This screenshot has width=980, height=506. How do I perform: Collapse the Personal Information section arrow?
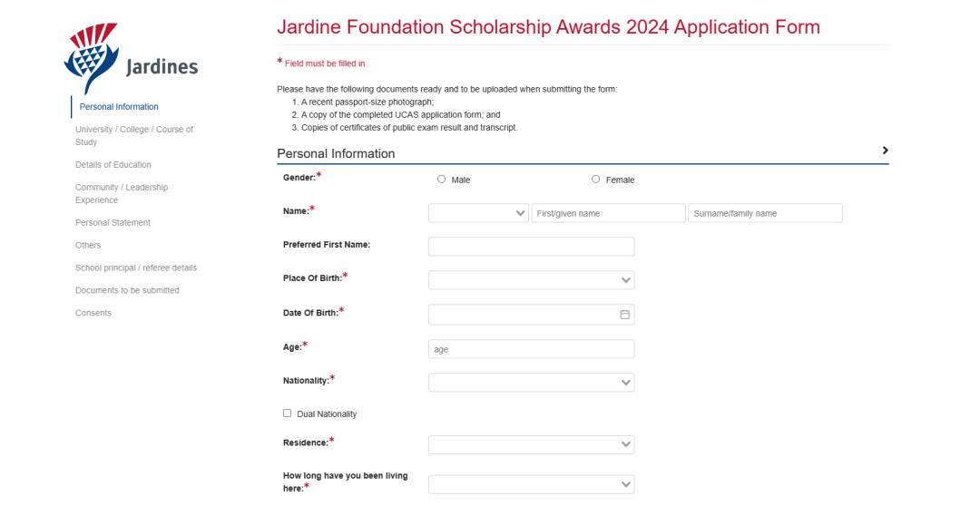[885, 151]
